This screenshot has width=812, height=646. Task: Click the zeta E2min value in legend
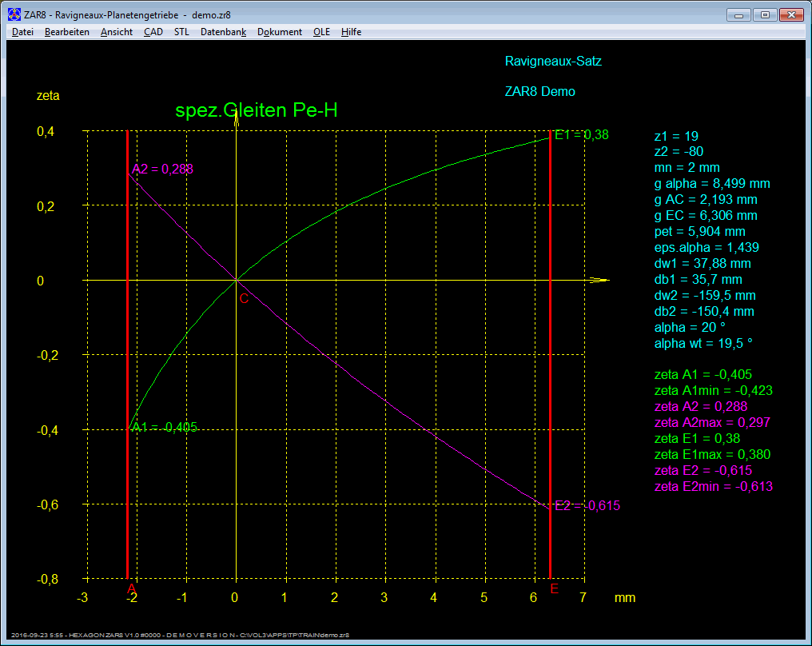[x=714, y=487]
